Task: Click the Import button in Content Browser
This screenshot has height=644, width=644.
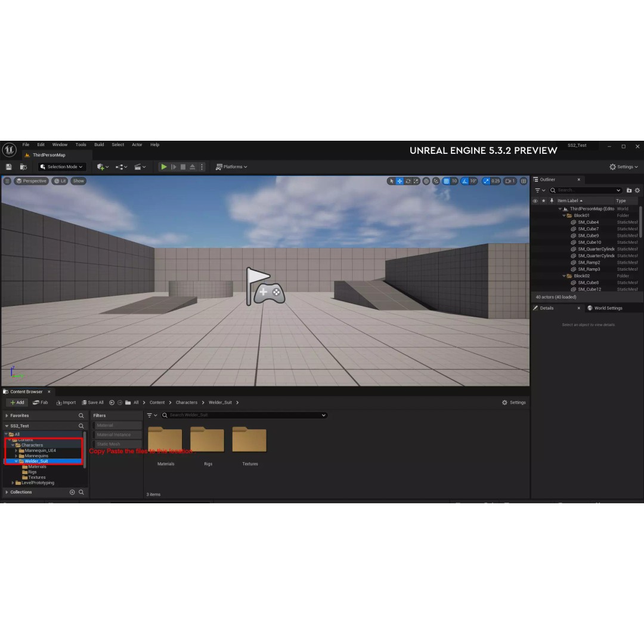Action: [x=66, y=402]
